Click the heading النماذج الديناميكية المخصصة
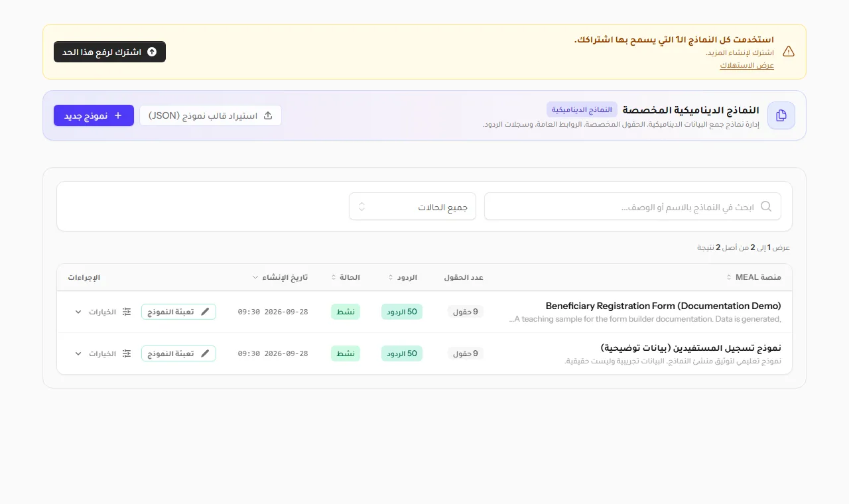This screenshot has height=504, width=849. coord(691,109)
